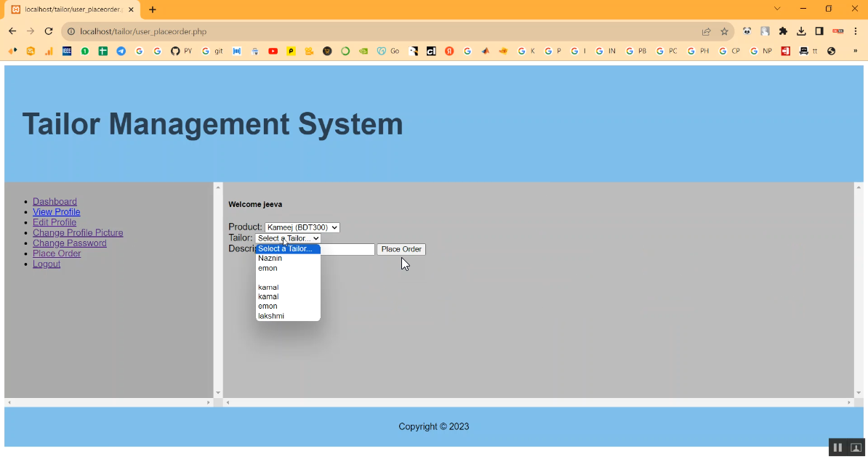
Task: Open the GitHub PY bookmark
Action: (x=181, y=52)
